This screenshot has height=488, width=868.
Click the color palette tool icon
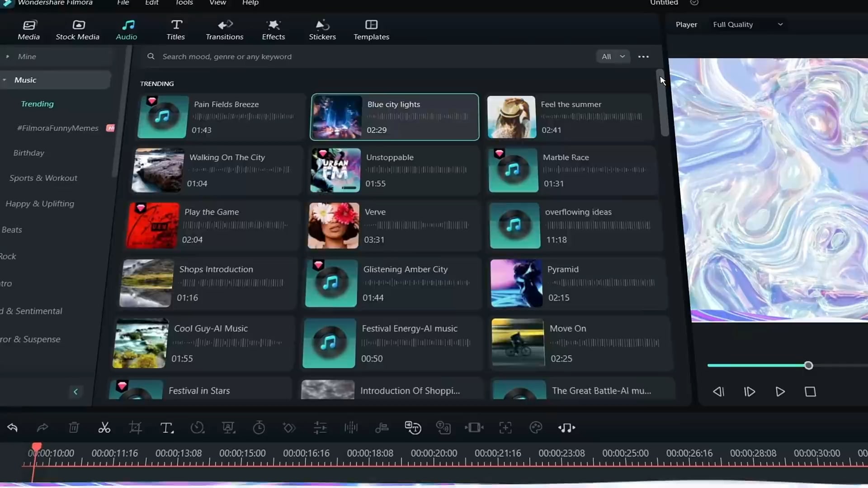click(x=536, y=427)
